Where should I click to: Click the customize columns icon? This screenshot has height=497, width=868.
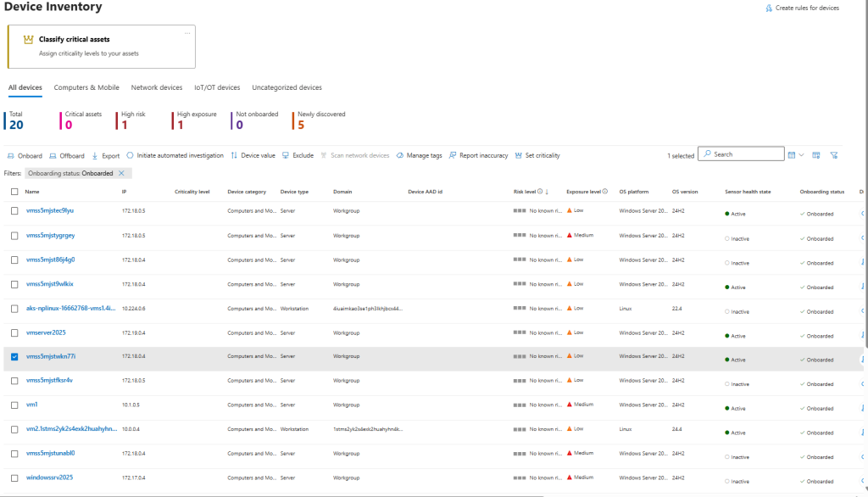tap(815, 155)
